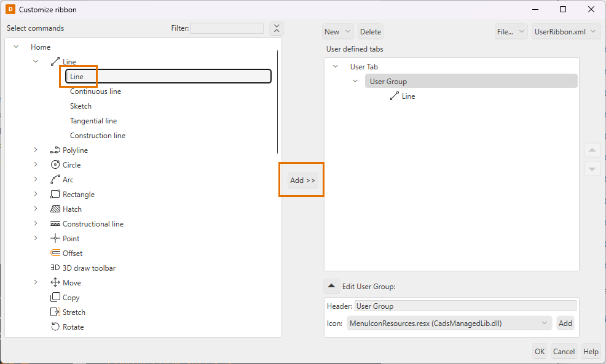Select the Rotate command icon
Screen dimensions: 606x364
pyautogui.click(x=55, y=327)
